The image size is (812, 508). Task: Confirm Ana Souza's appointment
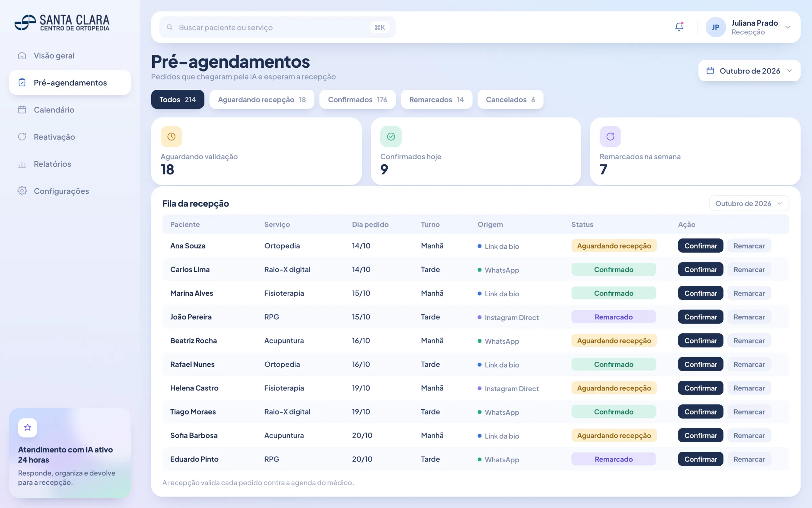click(700, 246)
